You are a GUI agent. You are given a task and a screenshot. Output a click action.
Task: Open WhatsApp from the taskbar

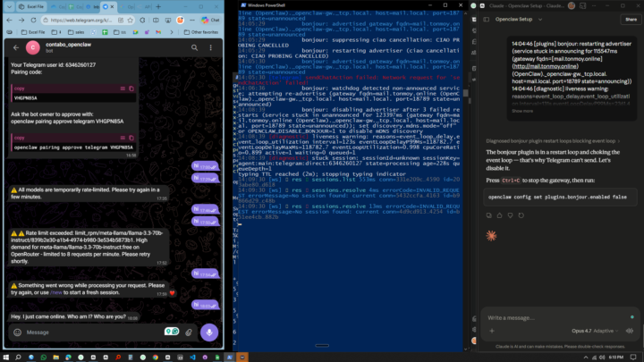[44, 358]
